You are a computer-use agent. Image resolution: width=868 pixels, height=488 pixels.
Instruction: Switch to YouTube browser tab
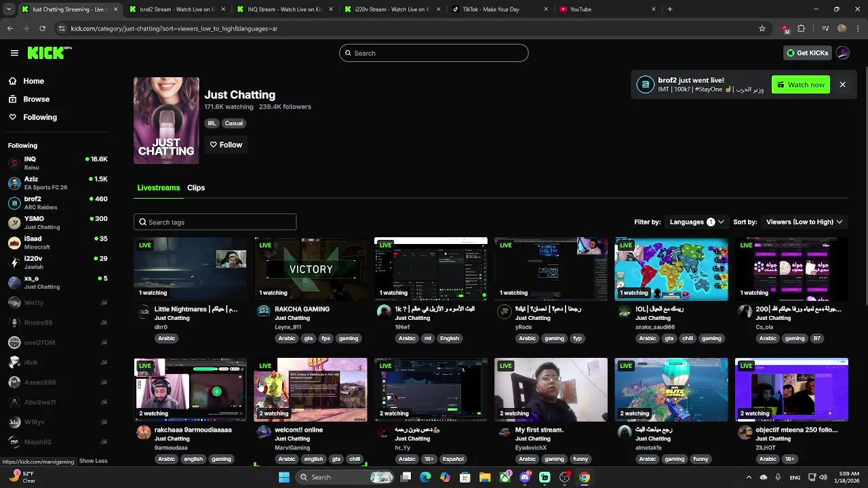click(x=607, y=9)
